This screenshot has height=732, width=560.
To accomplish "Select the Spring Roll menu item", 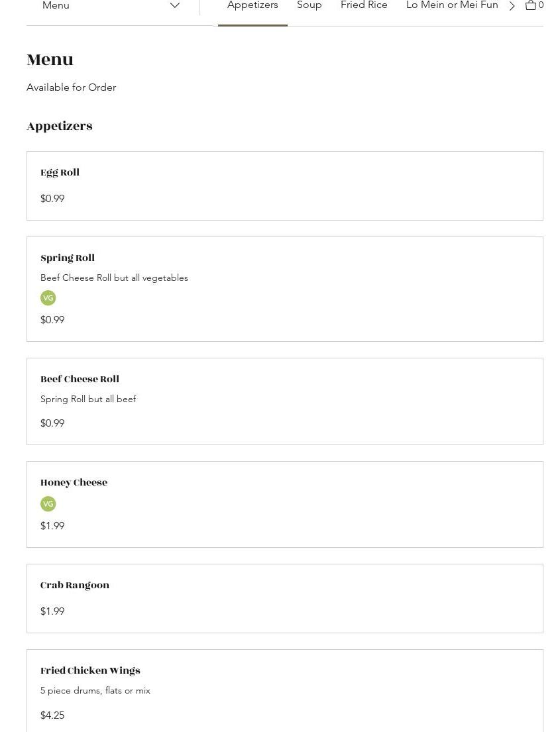I will 68,258.
